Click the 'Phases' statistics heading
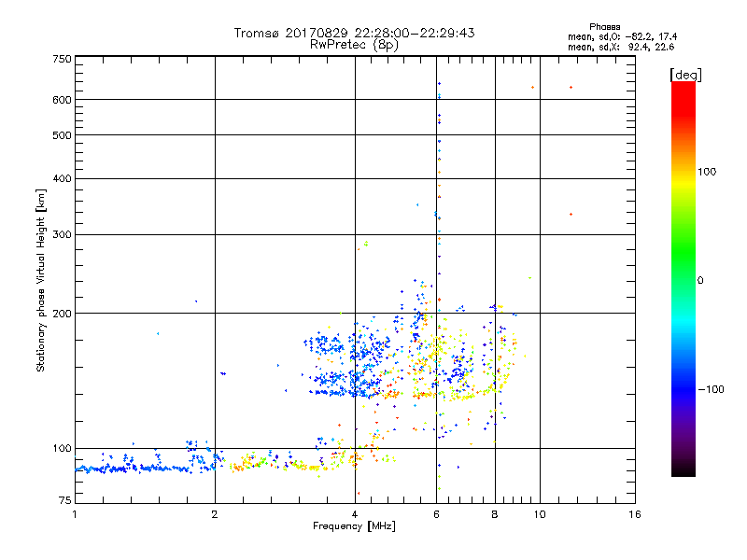 point(604,27)
